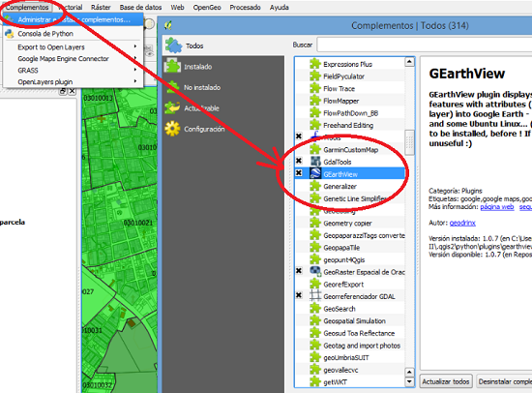The width and height of the screenshot is (532, 393).
Task: Click the GdalTools plugin icon
Action: pyautogui.click(x=315, y=162)
